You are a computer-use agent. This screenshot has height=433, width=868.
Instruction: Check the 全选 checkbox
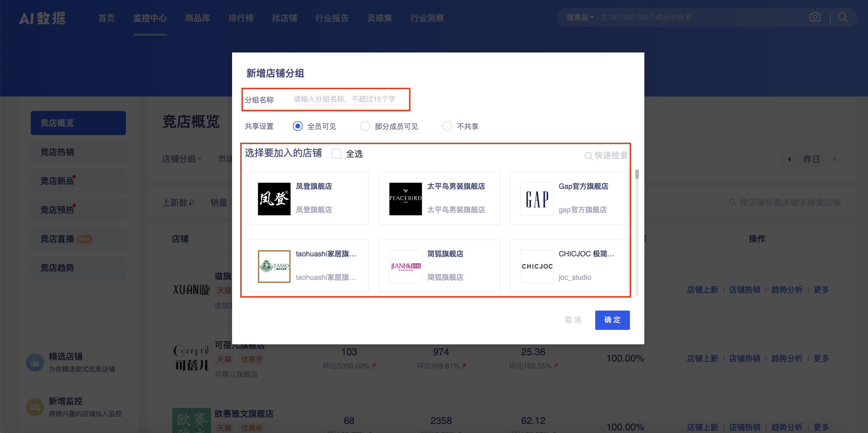point(336,154)
